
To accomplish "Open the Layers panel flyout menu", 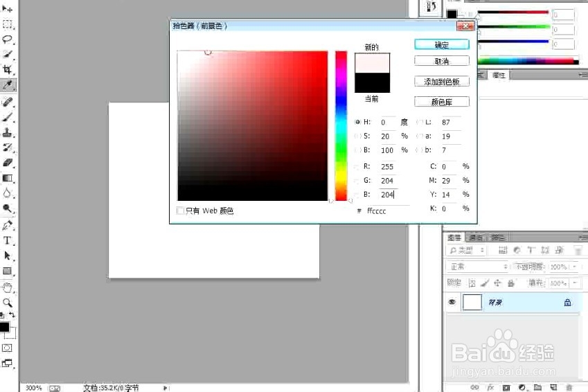I will pyautogui.click(x=583, y=238).
